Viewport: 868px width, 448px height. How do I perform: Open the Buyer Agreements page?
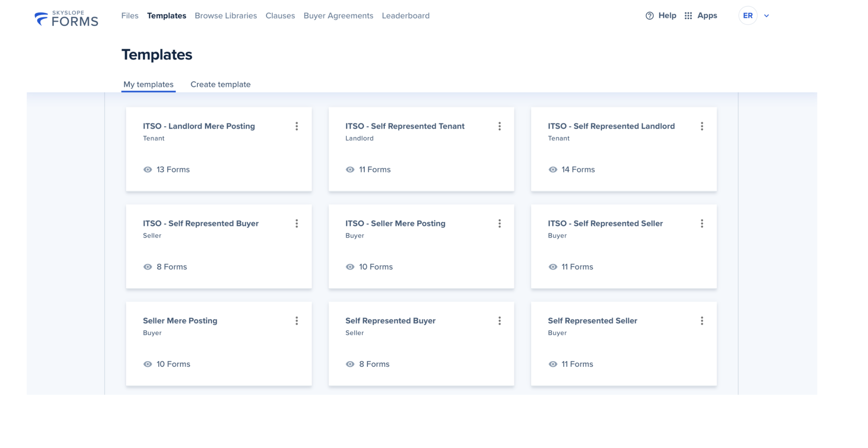(338, 16)
